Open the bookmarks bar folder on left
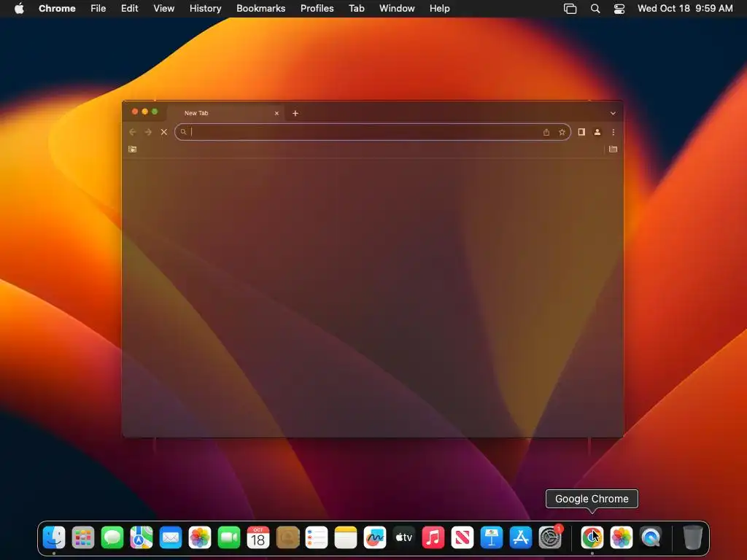The width and height of the screenshot is (747, 560). 133,149
